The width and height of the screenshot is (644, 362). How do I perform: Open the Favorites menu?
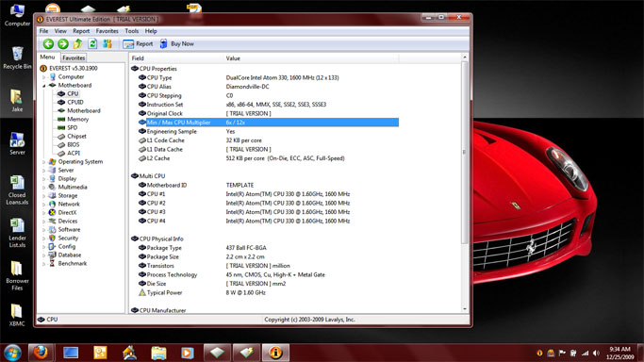tap(107, 31)
